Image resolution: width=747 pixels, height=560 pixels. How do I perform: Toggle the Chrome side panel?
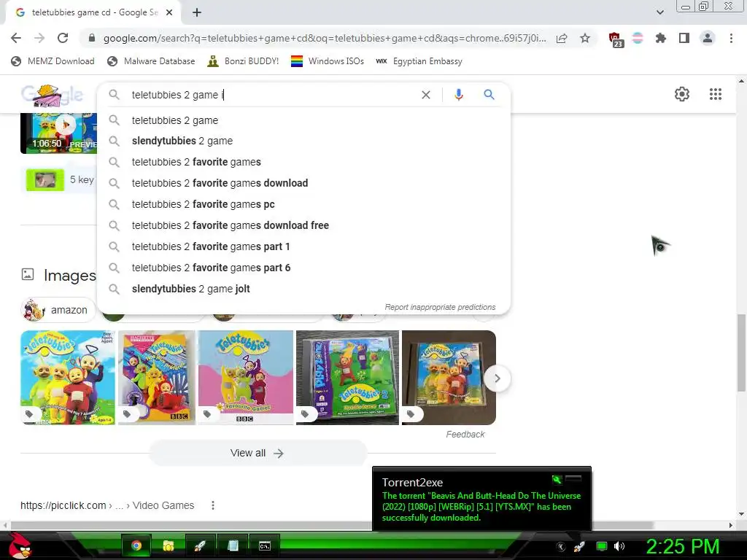click(x=684, y=38)
